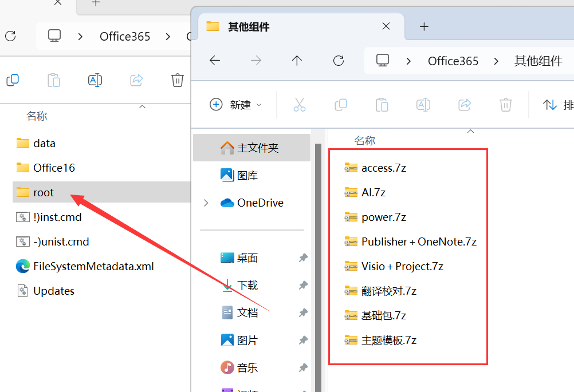Click Copy icon in background Office365 window
The image size is (574, 392).
(x=13, y=80)
